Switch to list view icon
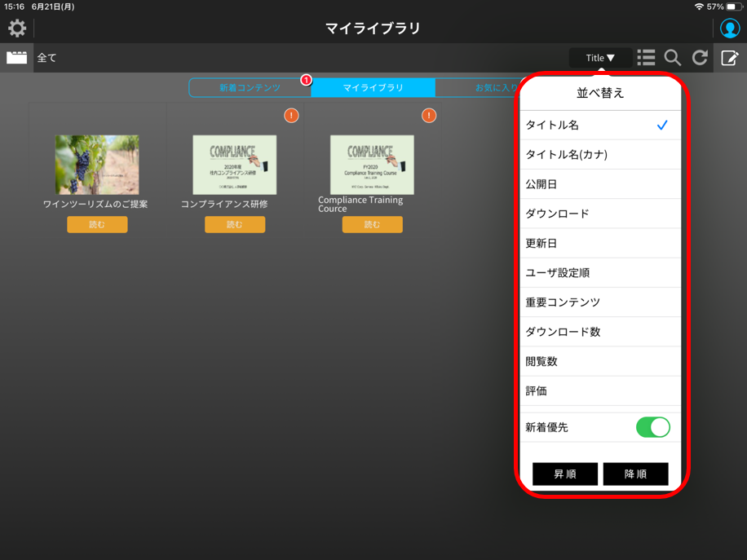 [646, 58]
